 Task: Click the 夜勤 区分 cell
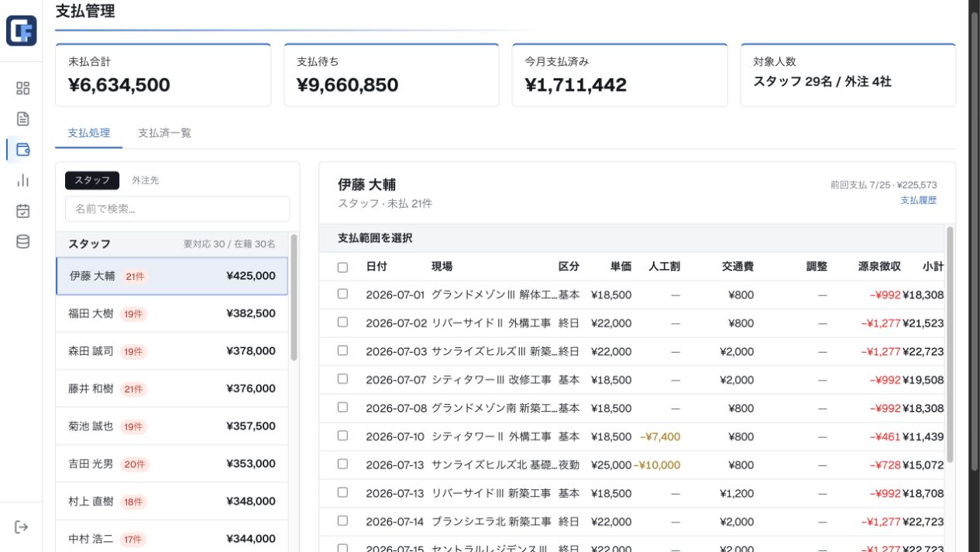pyautogui.click(x=569, y=465)
